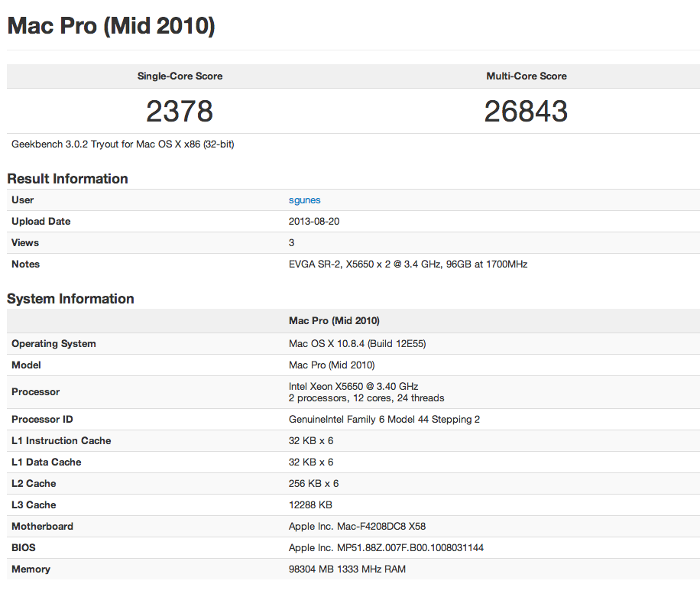Select the 2 processors, 12 cores line
Image resolution: width=700 pixels, height=597 pixels.
[367, 397]
